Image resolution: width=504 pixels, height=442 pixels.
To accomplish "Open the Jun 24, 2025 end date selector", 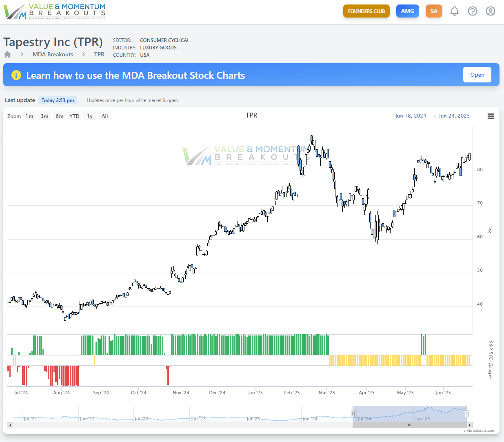I will pyautogui.click(x=454, y=115).
